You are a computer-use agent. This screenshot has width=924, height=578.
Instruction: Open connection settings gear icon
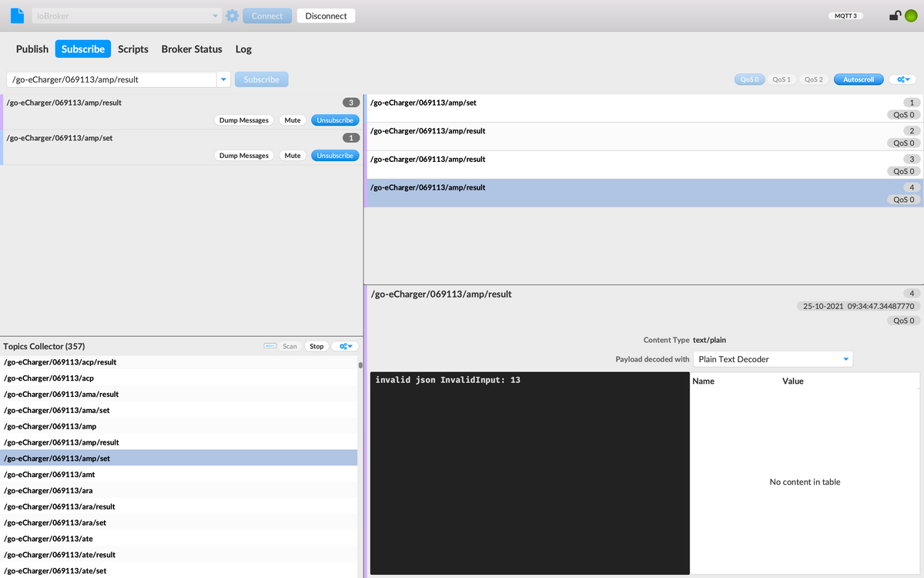tap(232, 15)
